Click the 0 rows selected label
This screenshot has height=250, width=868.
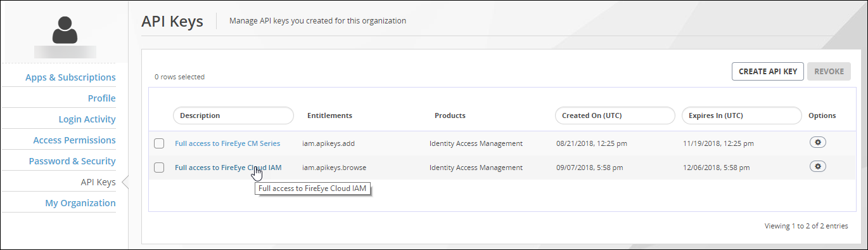(x=179, y=77)
